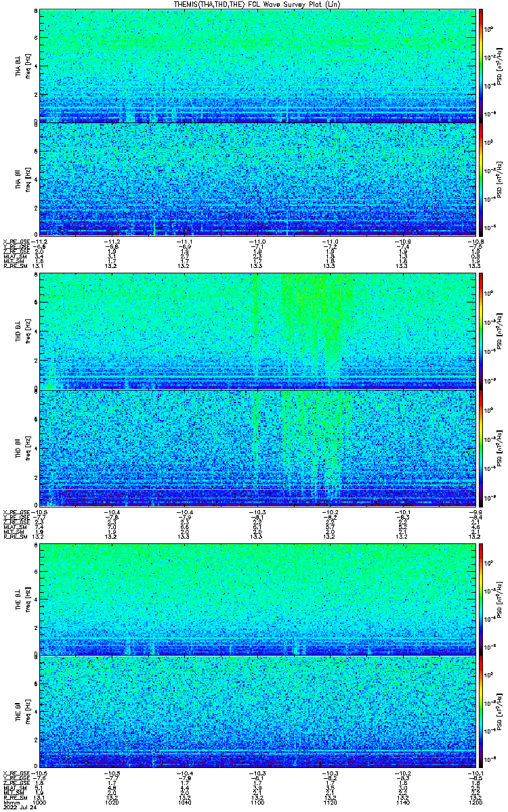The image size is (508, 812).
Task: Click the X_RE_GSE label under the THA panels
Action: pos(14,241)
